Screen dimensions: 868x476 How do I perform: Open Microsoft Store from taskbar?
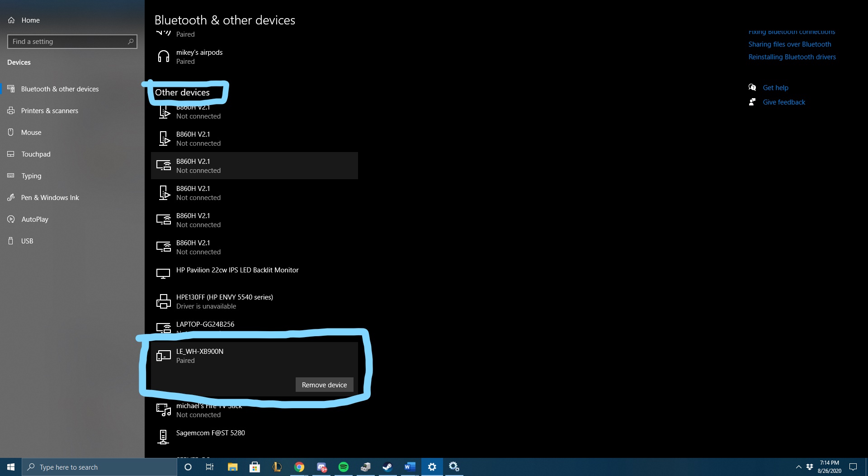255,467
